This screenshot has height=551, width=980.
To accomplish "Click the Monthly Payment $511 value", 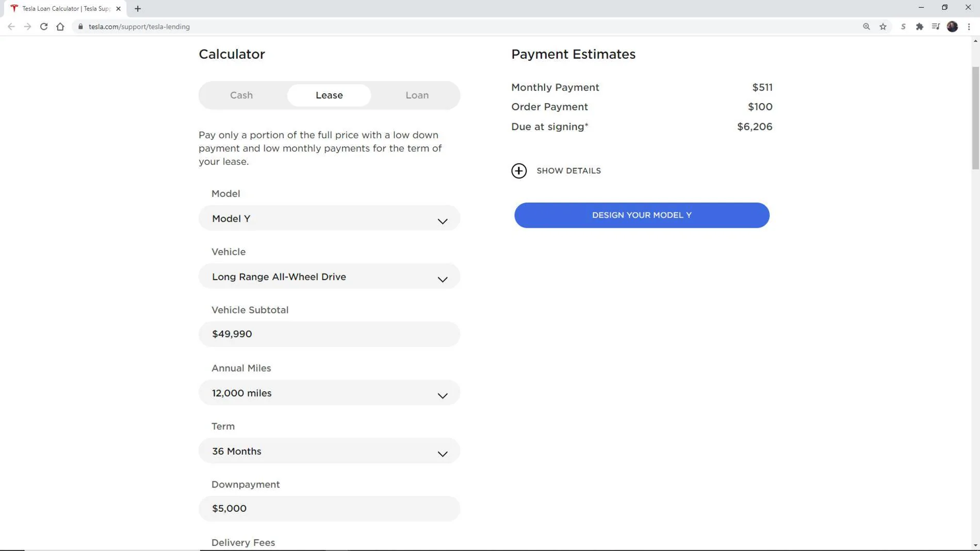I will tap(762, 88).
